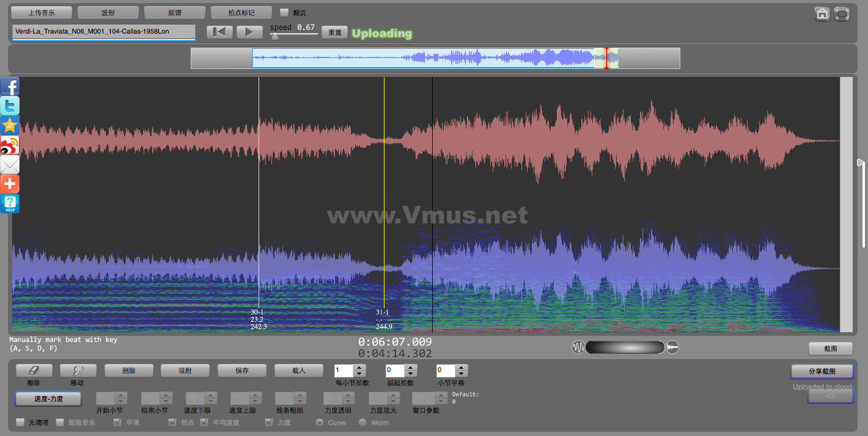Share on Facebook from sidebar
This screenshot has height=436, width=868.
pyautogui.click(x=10, y=87)
